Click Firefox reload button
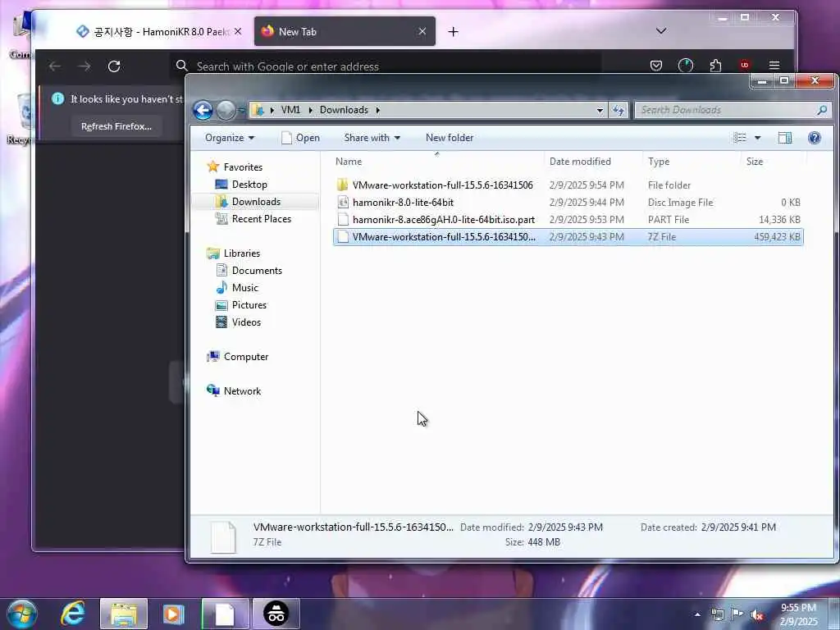The image size is (840, 630). pyautogui.click(x=114, y=66)
